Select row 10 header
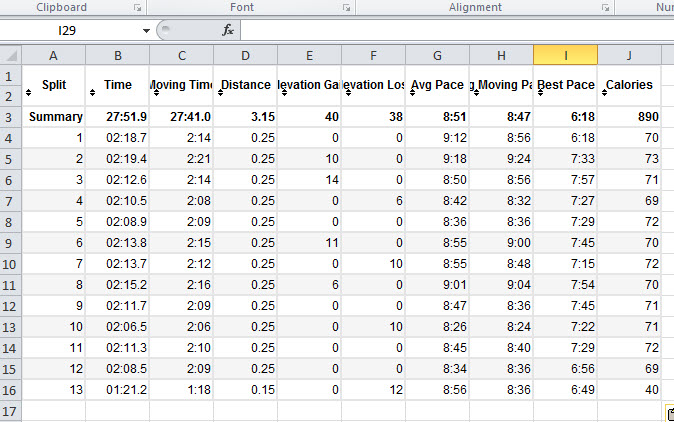Viewport: 674px width, 422px height. (x=10, y=264)
